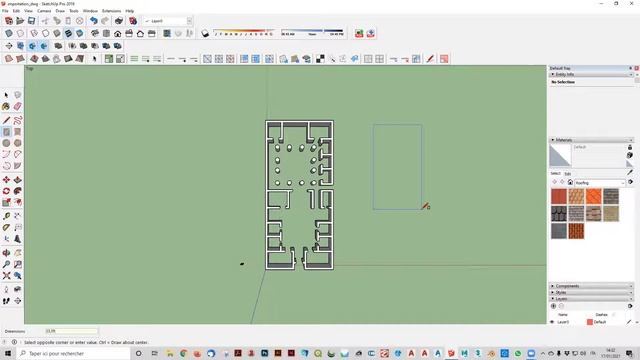The height and width of the screenshot is (360, 640).
Task: Toggle Layer0 visibility eye icon
Action: point(552,322)
